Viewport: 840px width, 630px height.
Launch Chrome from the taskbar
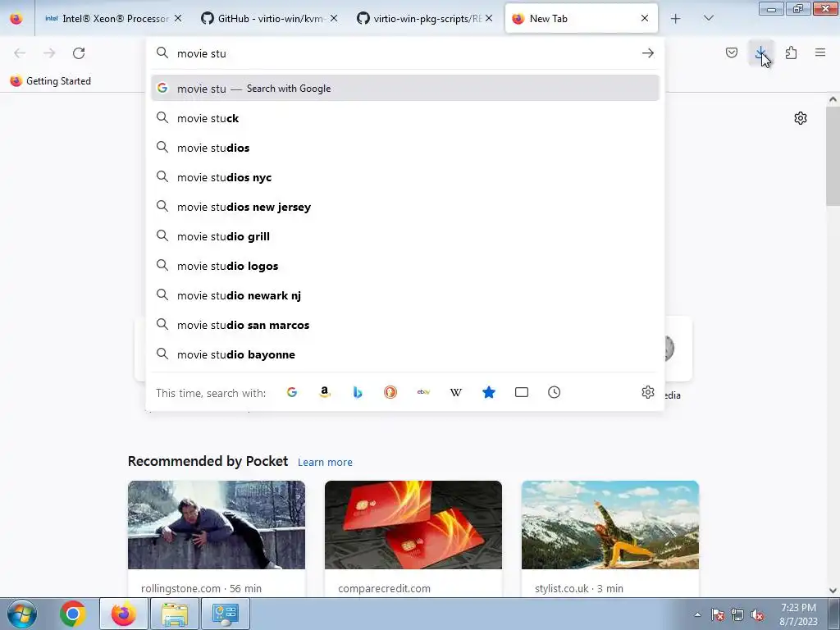73,614
